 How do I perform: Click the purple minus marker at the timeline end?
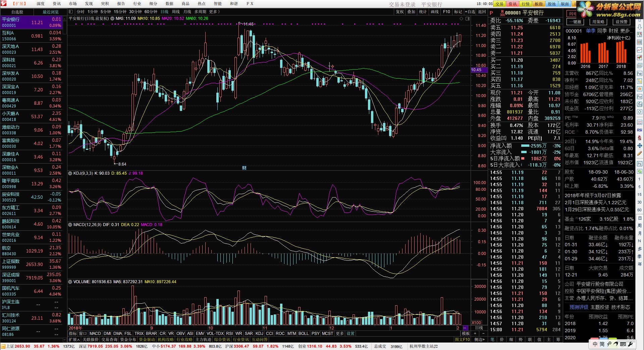(x=465, y=328)
